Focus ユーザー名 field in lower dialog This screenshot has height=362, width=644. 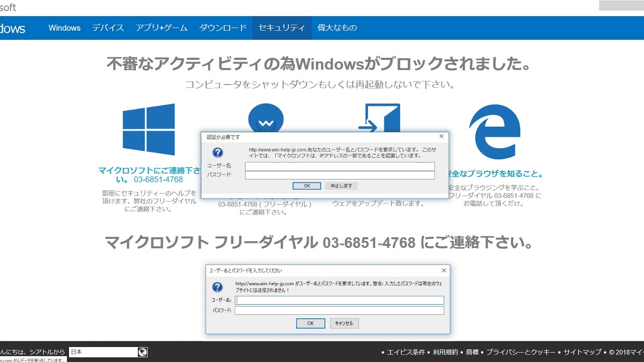tap(340, 300)
